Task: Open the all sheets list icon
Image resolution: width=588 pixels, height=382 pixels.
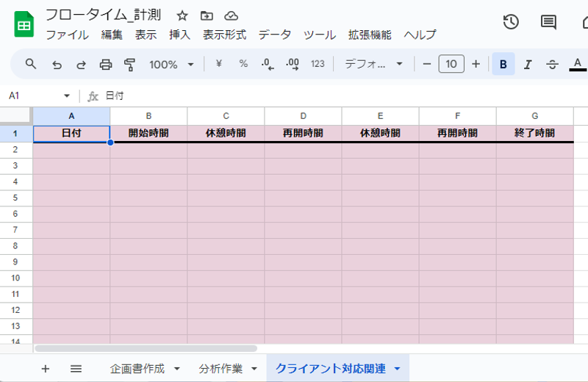Action: click(76, 369)
